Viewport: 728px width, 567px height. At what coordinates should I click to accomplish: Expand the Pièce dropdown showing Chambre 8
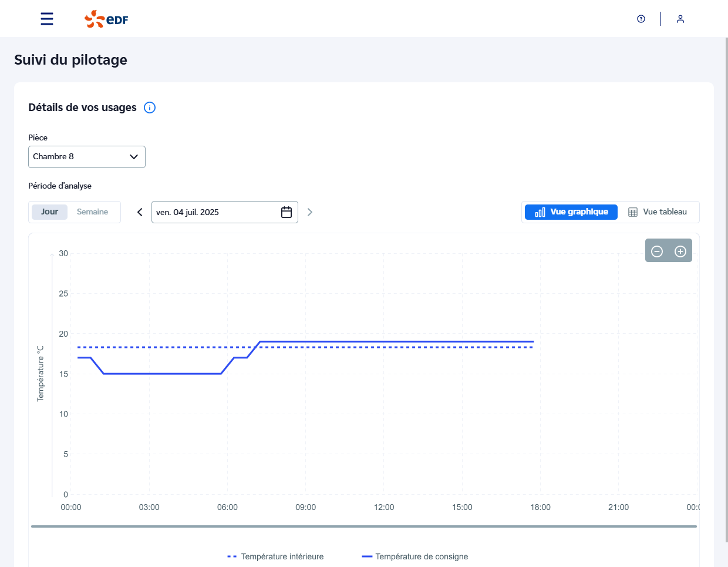pyautogui.click(x=87, y=157)
